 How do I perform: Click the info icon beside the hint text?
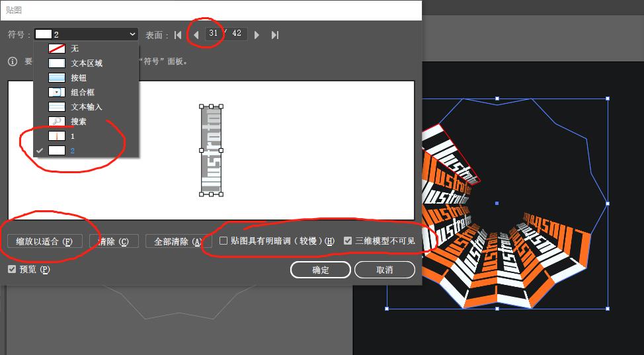coord(13,61)
